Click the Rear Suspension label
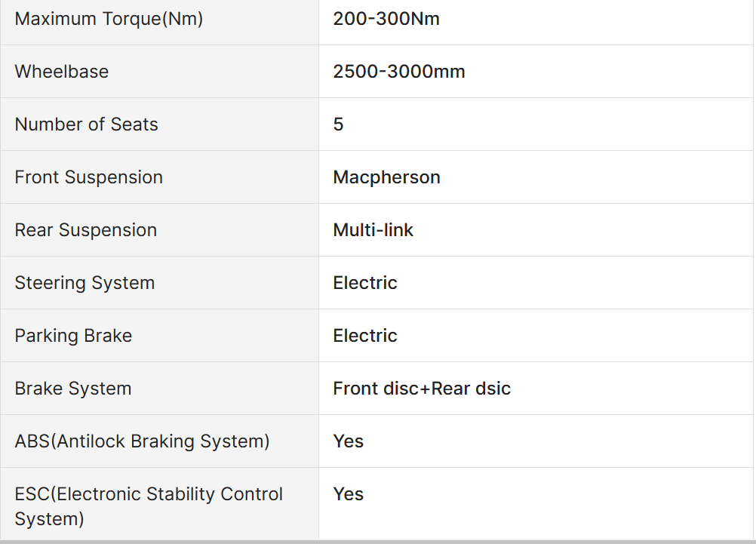This screenshot has height=544, width=756. pos(85,230)
